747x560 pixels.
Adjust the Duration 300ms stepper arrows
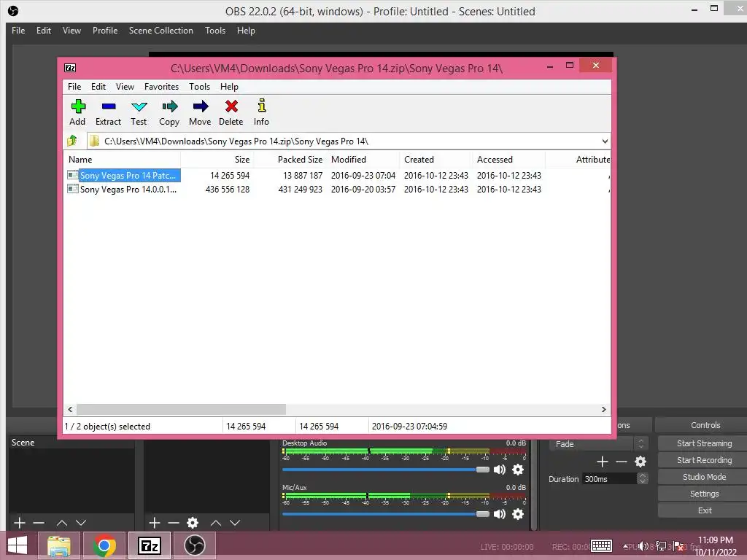coord(642,478)
